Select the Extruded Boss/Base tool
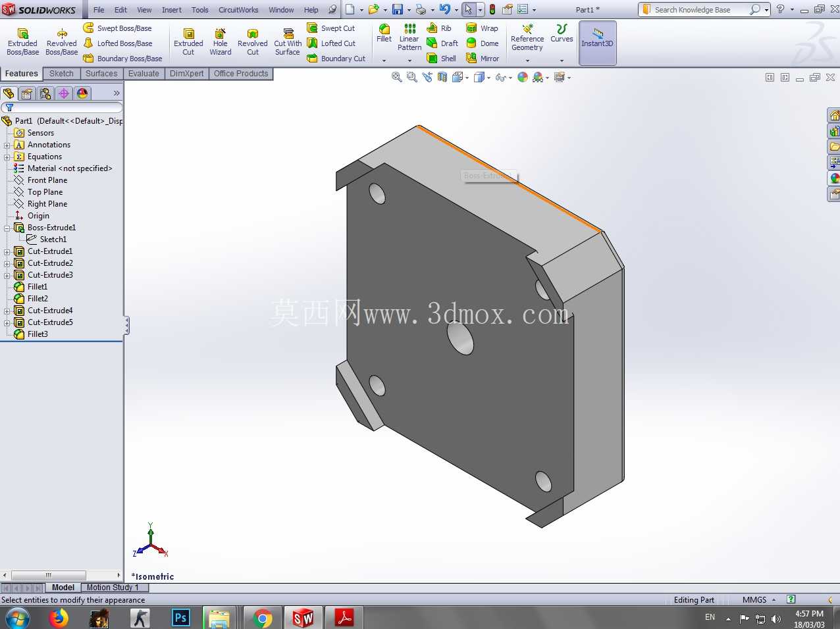 point(22,42)
